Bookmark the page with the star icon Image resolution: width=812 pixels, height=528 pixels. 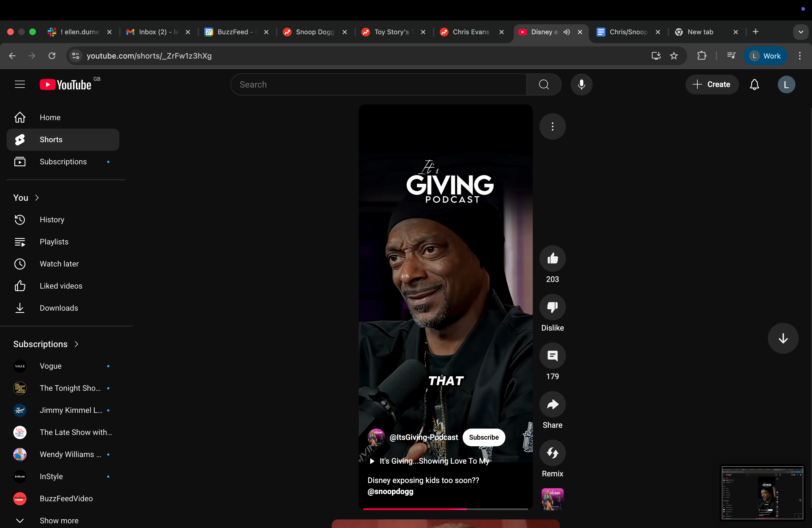click(x=674, y=56)
